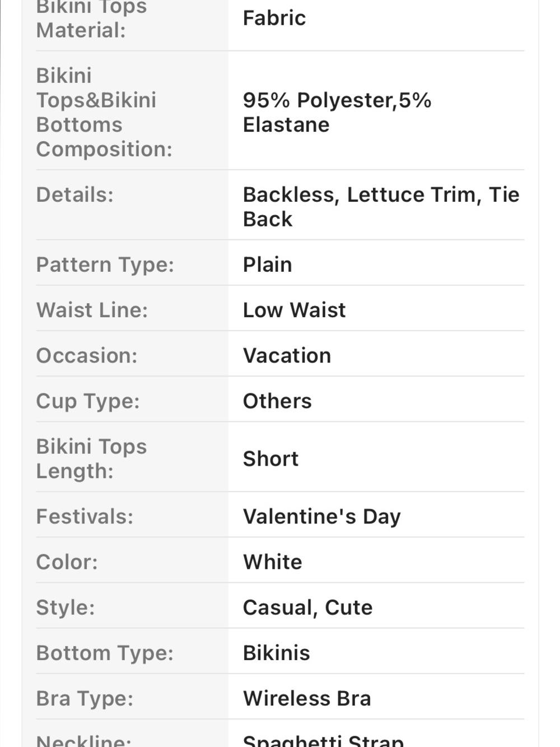The height and width of the screenshot is (747, 560).
Task: Tap the 95% Polyester,5% Elastane composition text
Action: coord(337,112)
